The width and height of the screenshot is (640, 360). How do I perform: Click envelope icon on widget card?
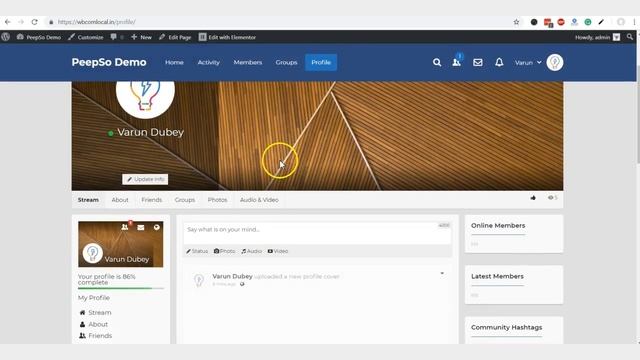click(141, 227)
